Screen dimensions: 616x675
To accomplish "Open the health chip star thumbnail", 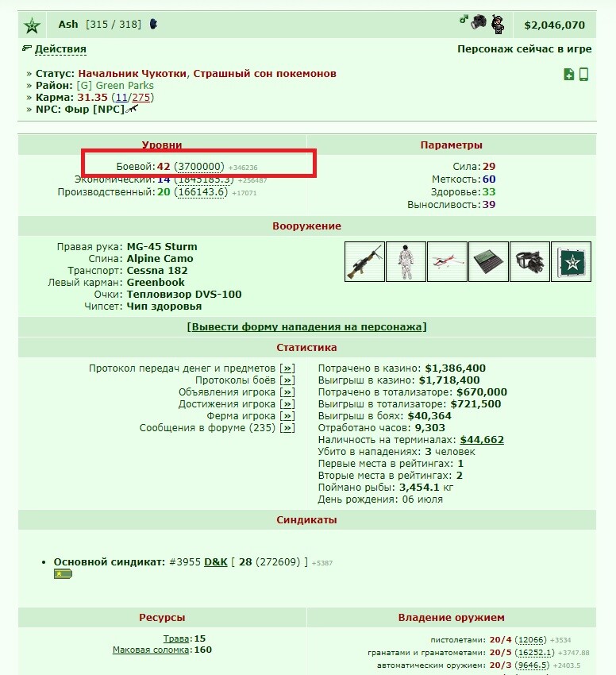I will 572,262.
